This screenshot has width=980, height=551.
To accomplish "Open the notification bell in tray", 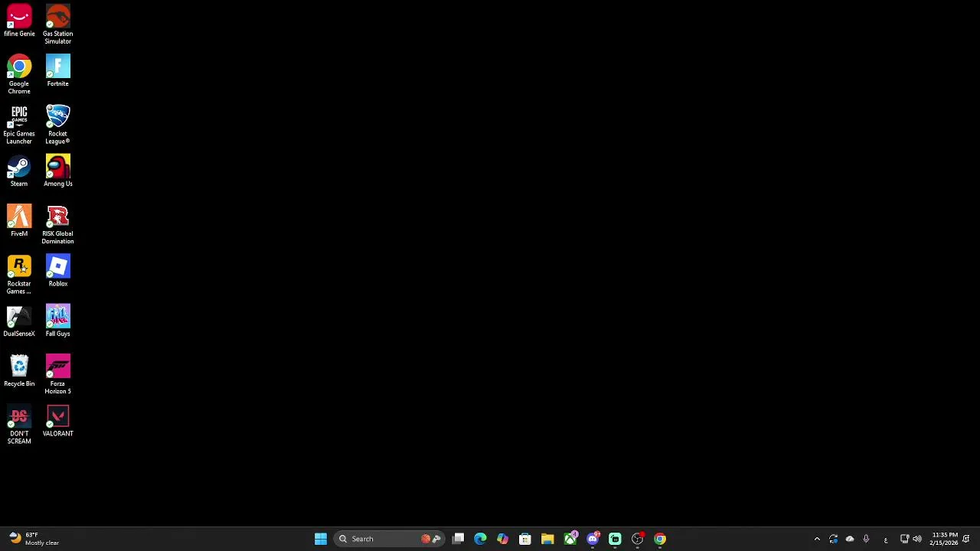I will coord(966,539).
